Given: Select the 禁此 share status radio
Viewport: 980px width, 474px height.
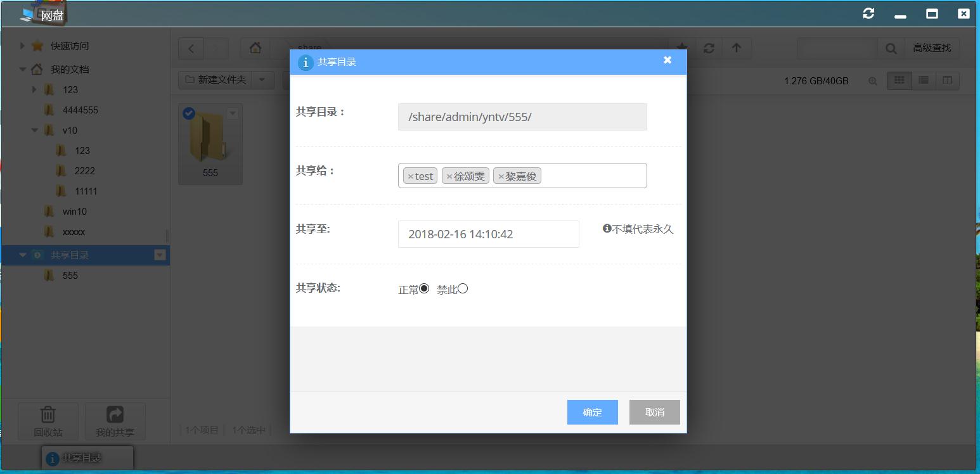Looking at the screenshot, I should (463, 289).
